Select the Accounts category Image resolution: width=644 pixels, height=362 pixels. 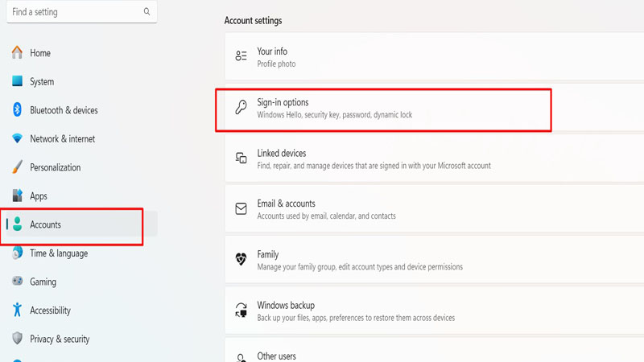[x=82, y=224]
